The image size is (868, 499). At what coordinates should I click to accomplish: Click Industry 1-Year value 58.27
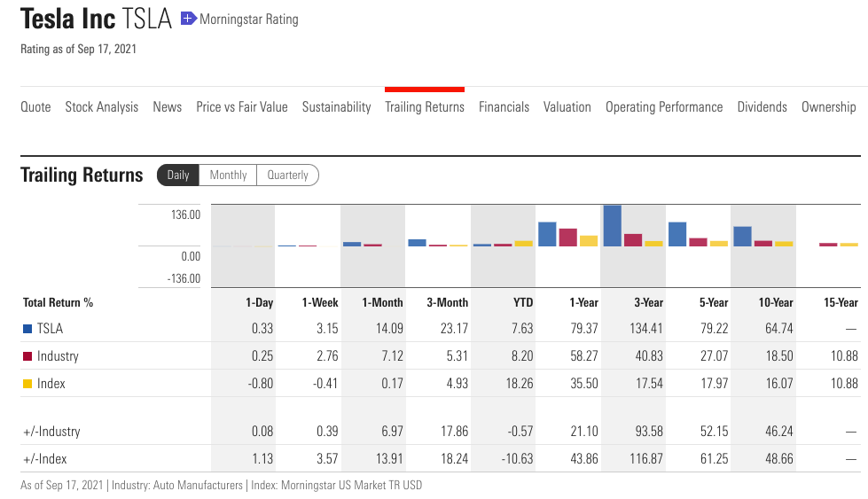coord(584,355)
